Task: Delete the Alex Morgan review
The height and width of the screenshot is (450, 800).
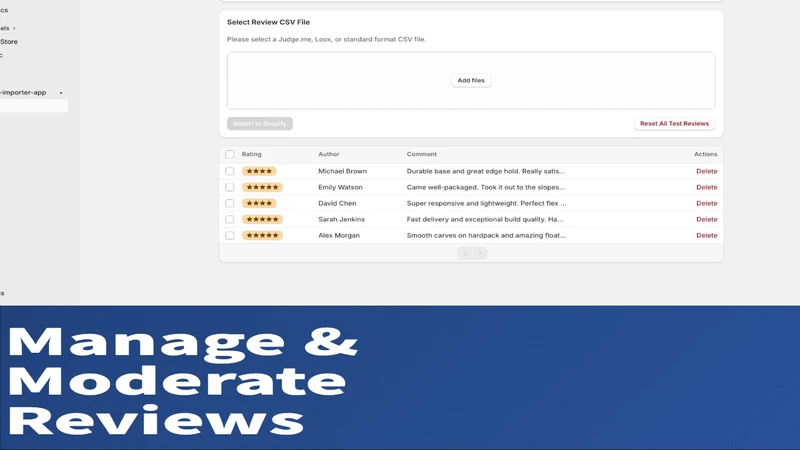Action: tap(707, 236)
